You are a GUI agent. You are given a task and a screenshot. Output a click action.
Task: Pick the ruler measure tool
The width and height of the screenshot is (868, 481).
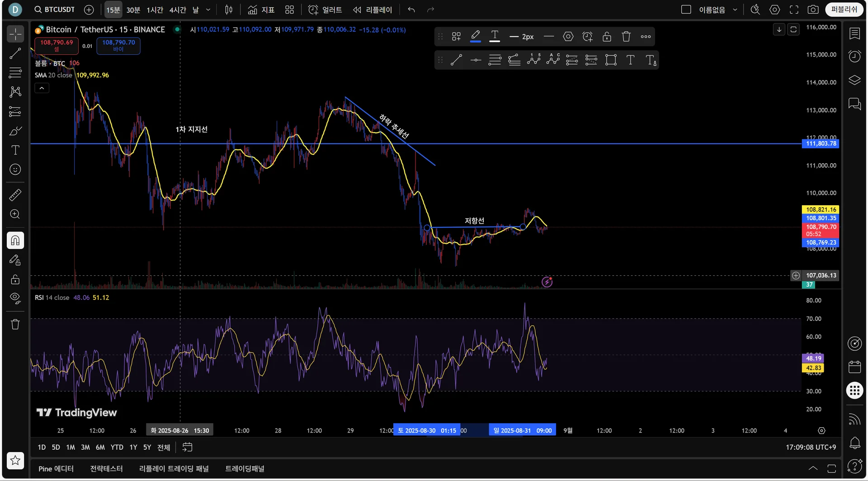point(15,195)
